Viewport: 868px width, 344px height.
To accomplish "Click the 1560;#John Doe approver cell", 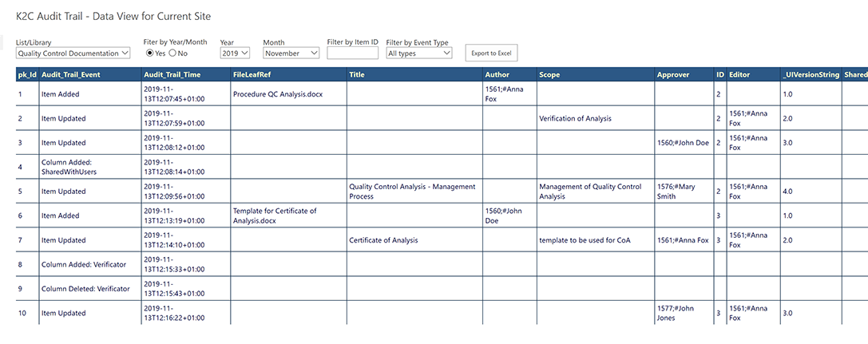I will [x=683, y=143].
